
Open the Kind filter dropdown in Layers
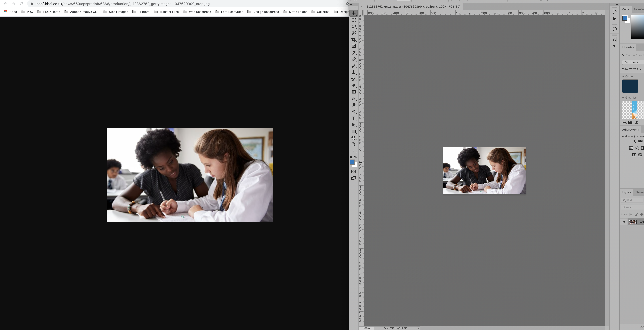coord(632,200)
